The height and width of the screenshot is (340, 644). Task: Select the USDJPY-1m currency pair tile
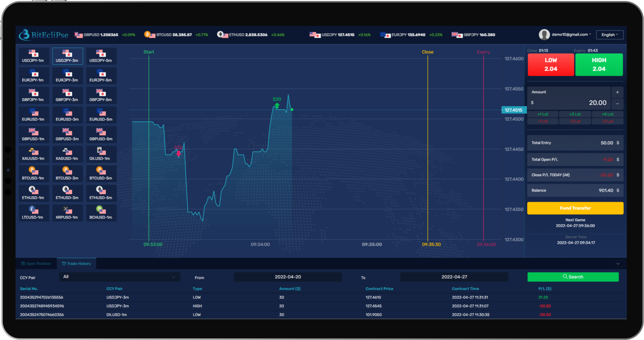click(x=33, y=56)
